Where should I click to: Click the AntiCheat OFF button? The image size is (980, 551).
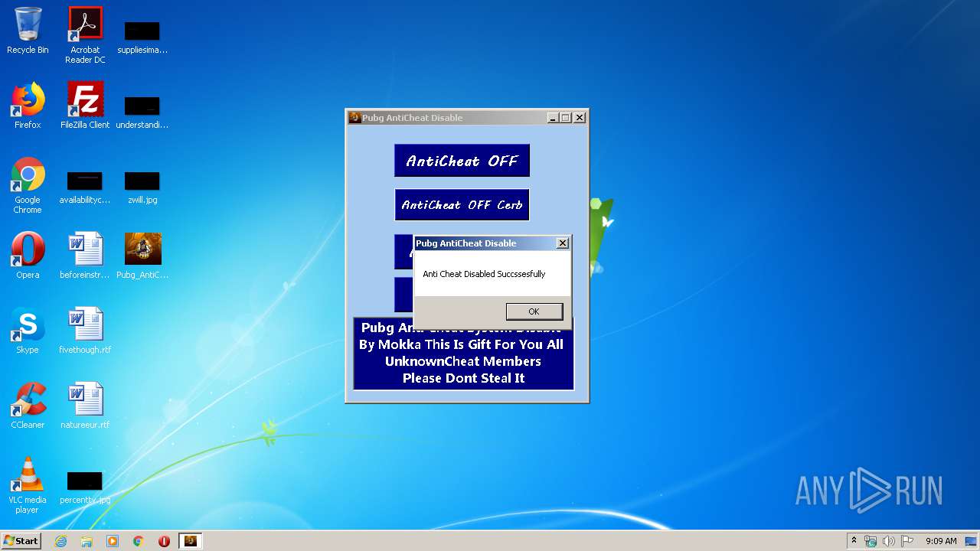point(462,161)
